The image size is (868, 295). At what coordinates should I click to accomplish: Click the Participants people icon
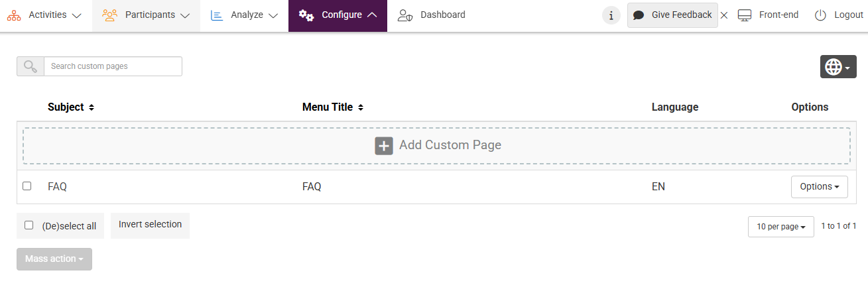[110, 15]
